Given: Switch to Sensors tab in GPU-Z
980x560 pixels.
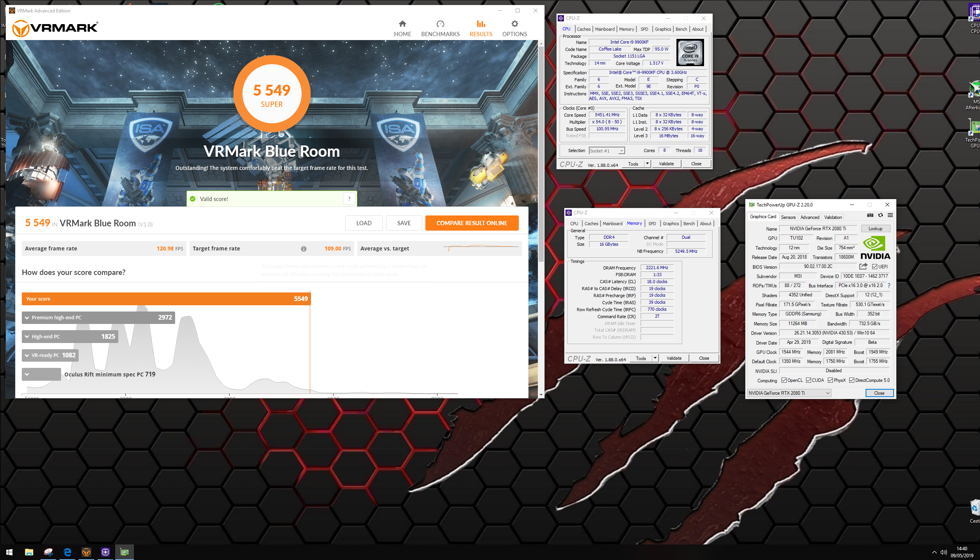Looking at the screenshot, I should [788, 217].
